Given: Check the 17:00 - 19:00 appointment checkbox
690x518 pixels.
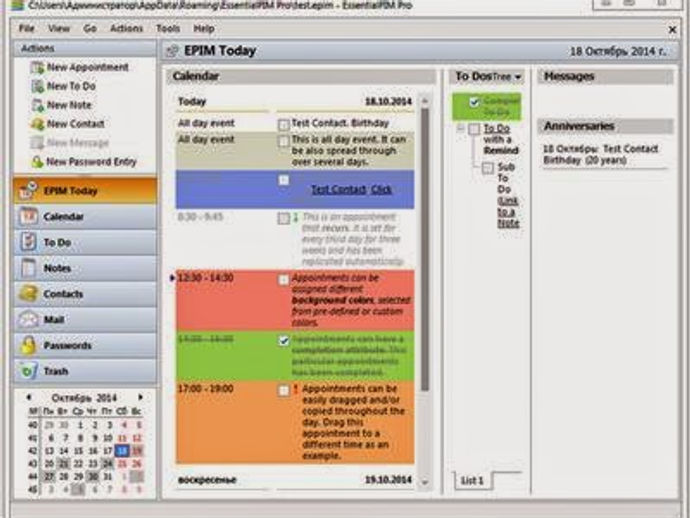Looking at the screenshot, I should click(284, 390).
